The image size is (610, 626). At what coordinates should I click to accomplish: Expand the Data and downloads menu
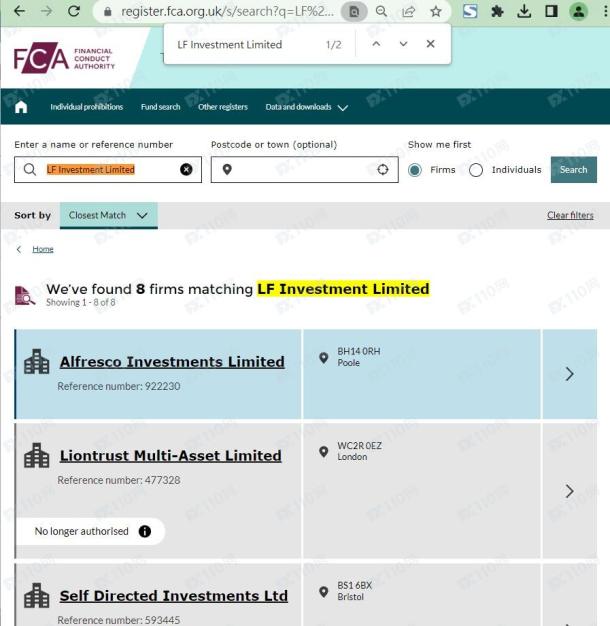click(307, 107)
